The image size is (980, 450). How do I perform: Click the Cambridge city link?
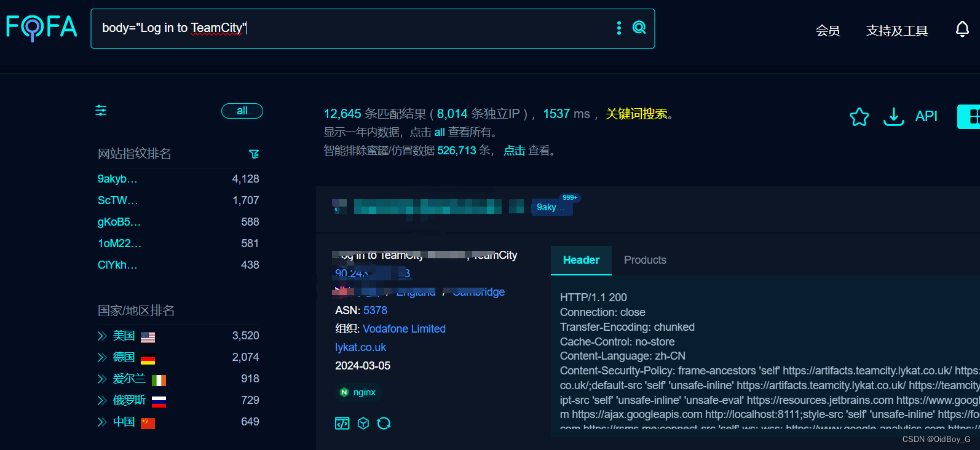tap(478, 292)
